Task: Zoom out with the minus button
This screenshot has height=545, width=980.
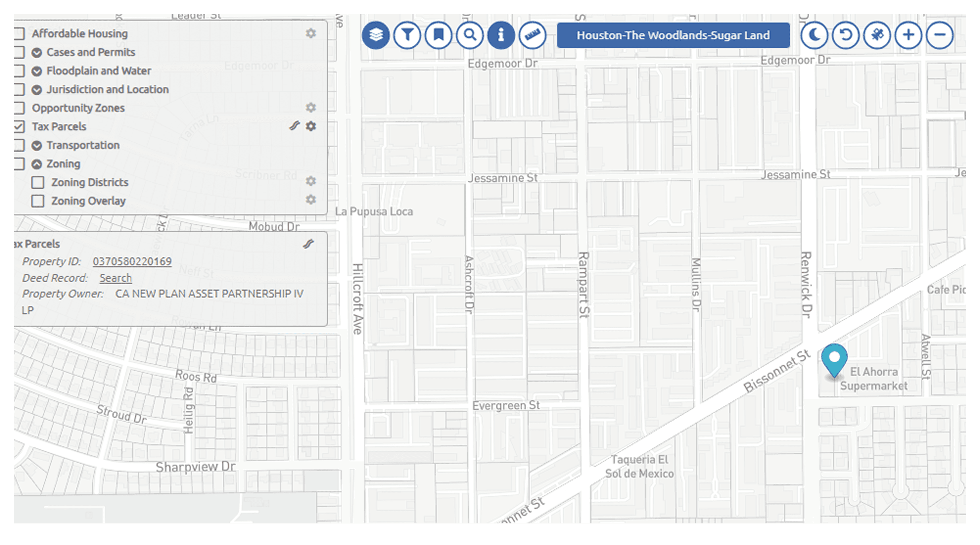Action: (x=940, y=35)
